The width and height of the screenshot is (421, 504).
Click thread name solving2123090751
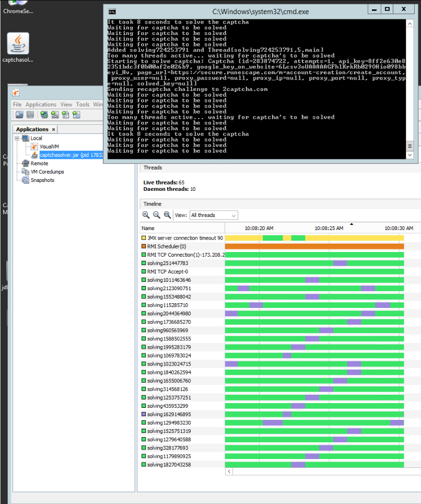(169, 288)
